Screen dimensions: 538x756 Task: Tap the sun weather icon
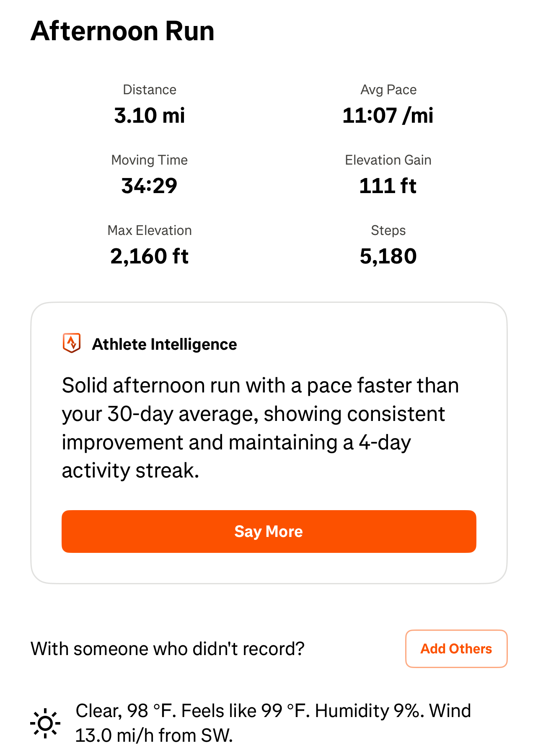pos(45,723)
